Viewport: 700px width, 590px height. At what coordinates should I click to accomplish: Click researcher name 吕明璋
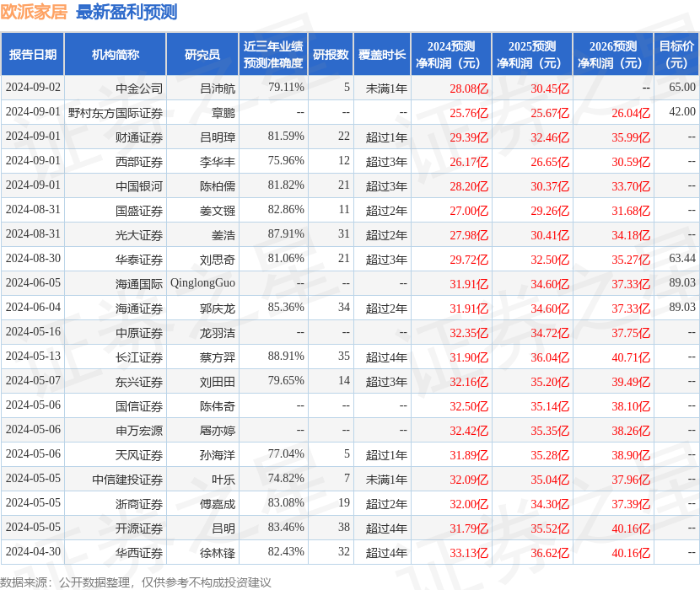tap(218, 137)
